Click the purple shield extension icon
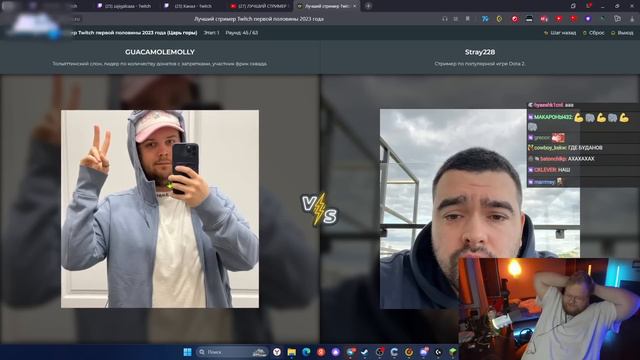Viewport: 640px width, 360px height. (x=588, y=19)
